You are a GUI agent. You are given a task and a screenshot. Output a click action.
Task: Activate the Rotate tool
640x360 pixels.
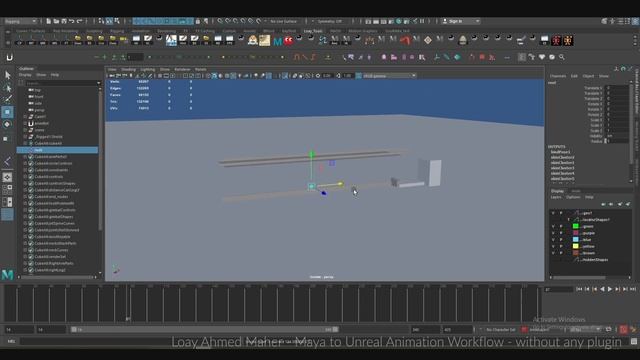[7, 124]
